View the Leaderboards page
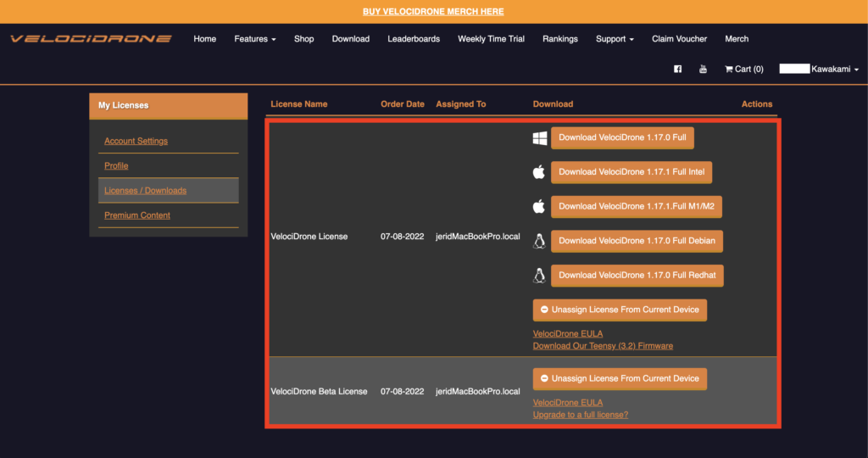 coord(414,39)
